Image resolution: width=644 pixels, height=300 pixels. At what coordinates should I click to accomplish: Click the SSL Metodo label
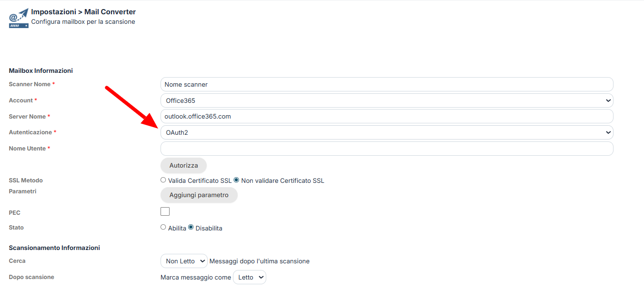pos(26,180)
